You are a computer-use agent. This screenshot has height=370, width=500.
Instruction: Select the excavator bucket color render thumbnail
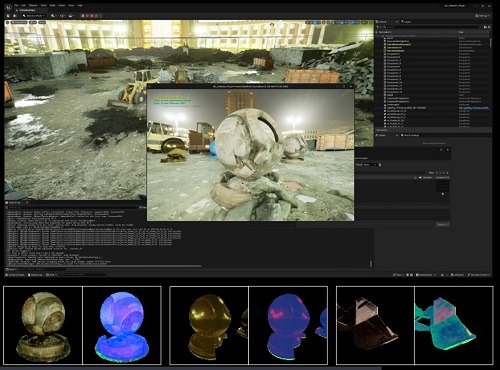[375, 325]
